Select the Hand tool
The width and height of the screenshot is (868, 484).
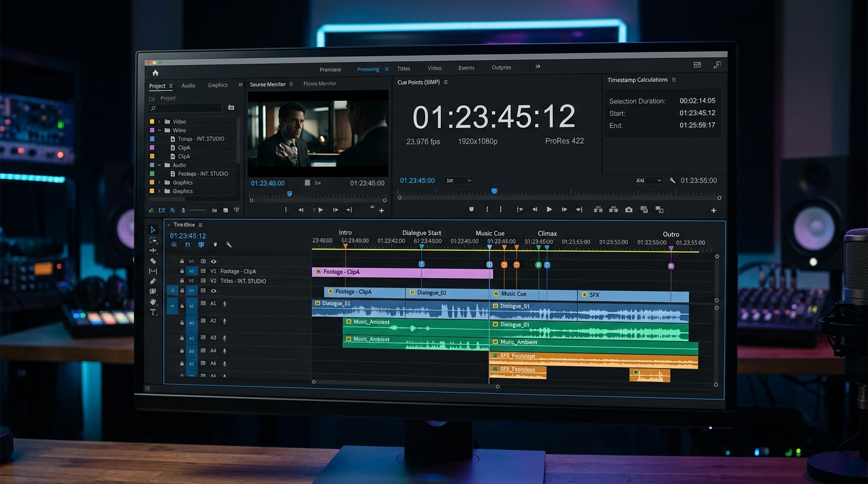[153, 302]
